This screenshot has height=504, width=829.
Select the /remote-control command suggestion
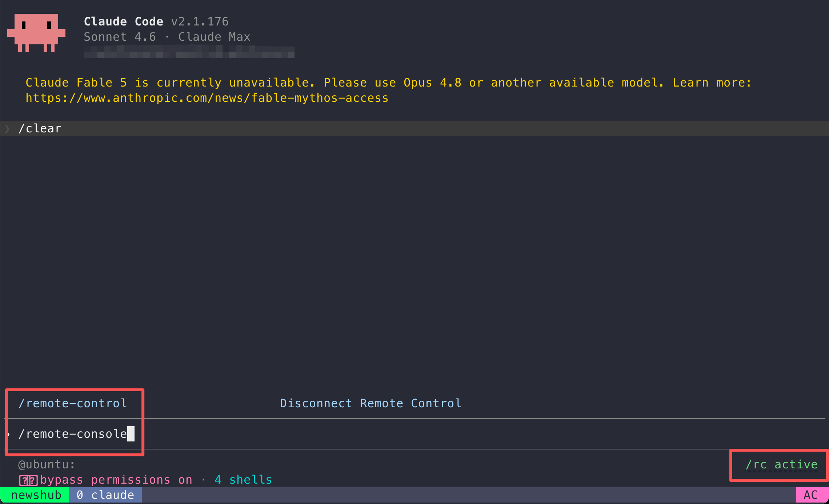(73, 403)
